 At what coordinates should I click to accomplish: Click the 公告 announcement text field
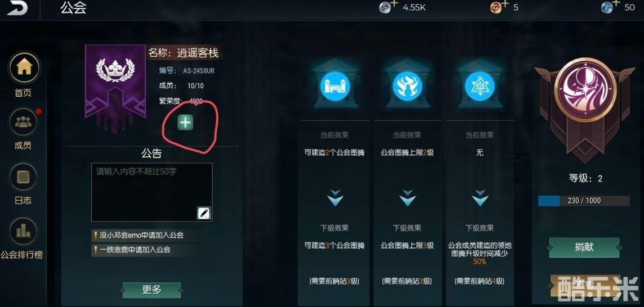[x=151, y=192]
